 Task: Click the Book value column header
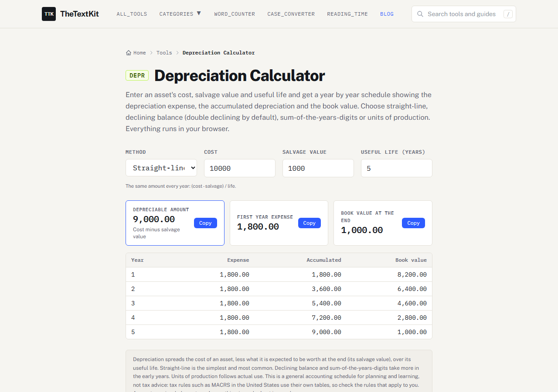click(x=411, y=260)
